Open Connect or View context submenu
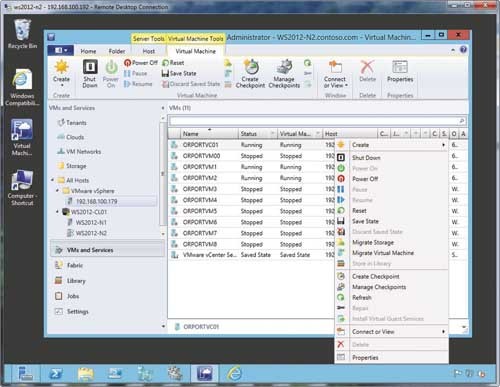 tap(391, 332)
